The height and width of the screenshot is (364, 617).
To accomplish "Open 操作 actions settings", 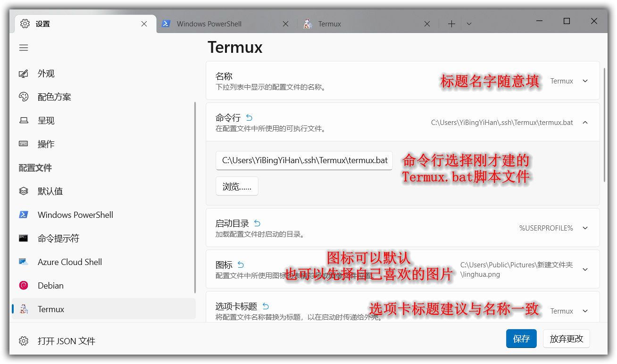I will (104, 144).
